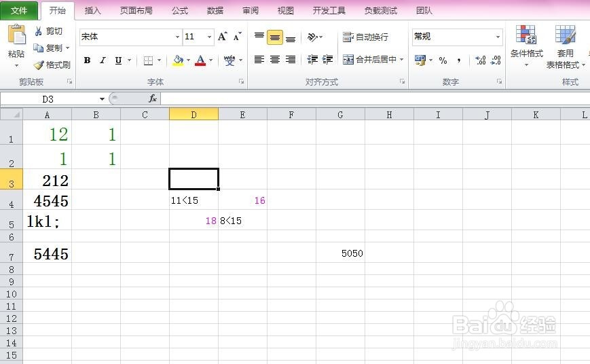Toggle middle vertical alignment
Viewport: 590px width, 364px height.
coord(275,37)
